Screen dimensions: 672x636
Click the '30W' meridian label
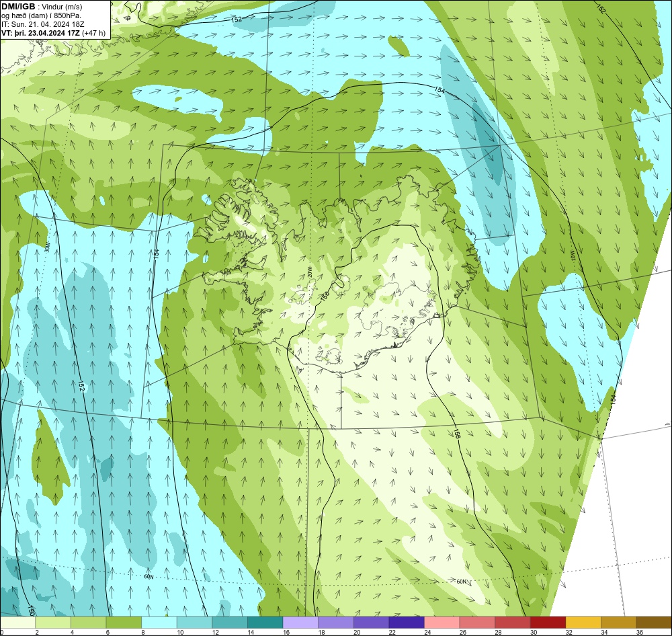click(48, 246)
